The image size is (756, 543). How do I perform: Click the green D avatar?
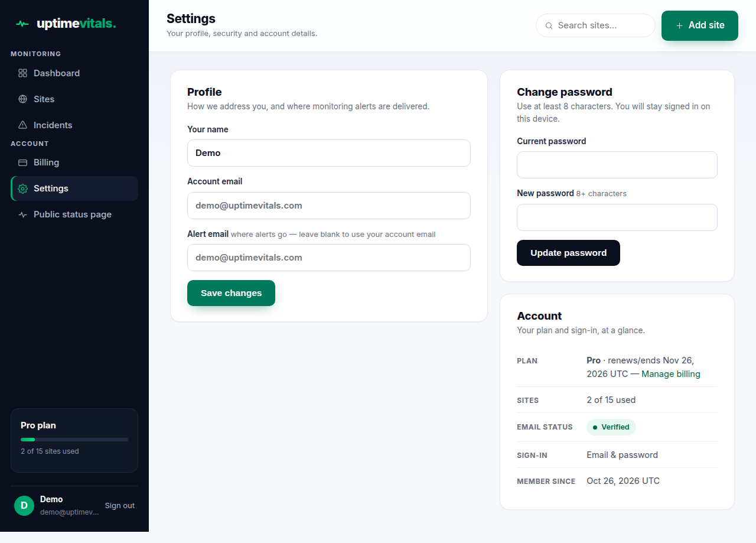click(24, 506)
